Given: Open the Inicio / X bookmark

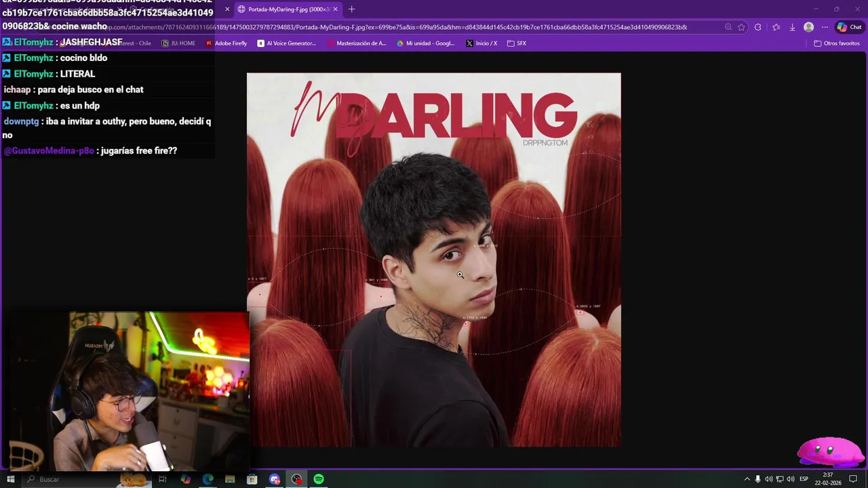Looking at the screenshot, I should click(x=481, y=43).
